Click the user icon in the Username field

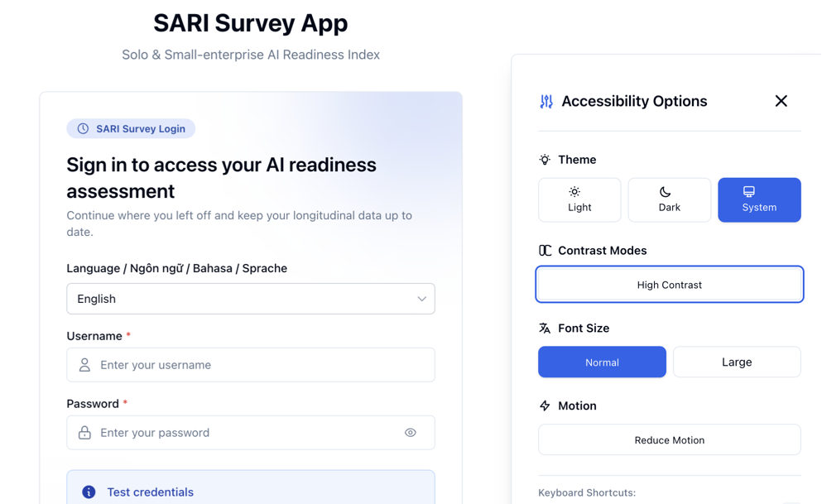[84, 365]
